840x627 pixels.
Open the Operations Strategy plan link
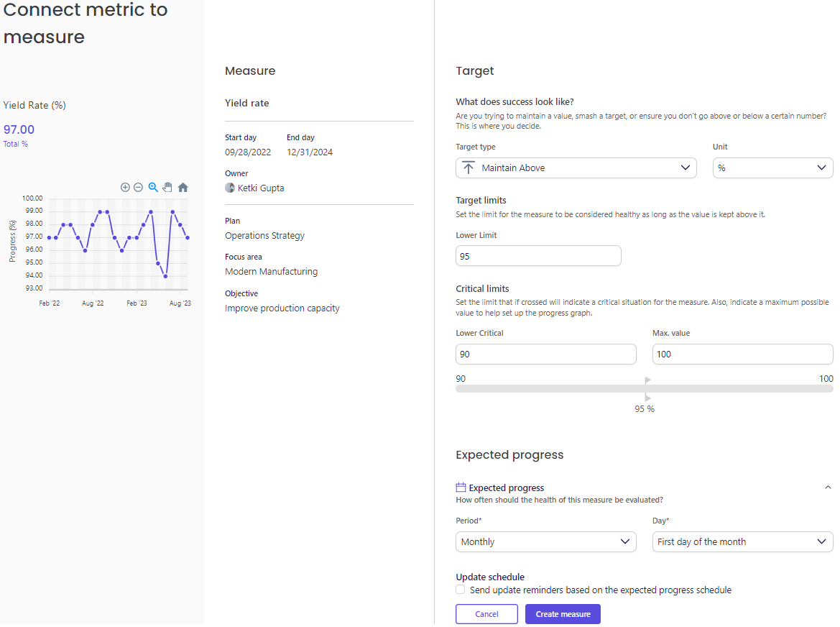(264, 235)
